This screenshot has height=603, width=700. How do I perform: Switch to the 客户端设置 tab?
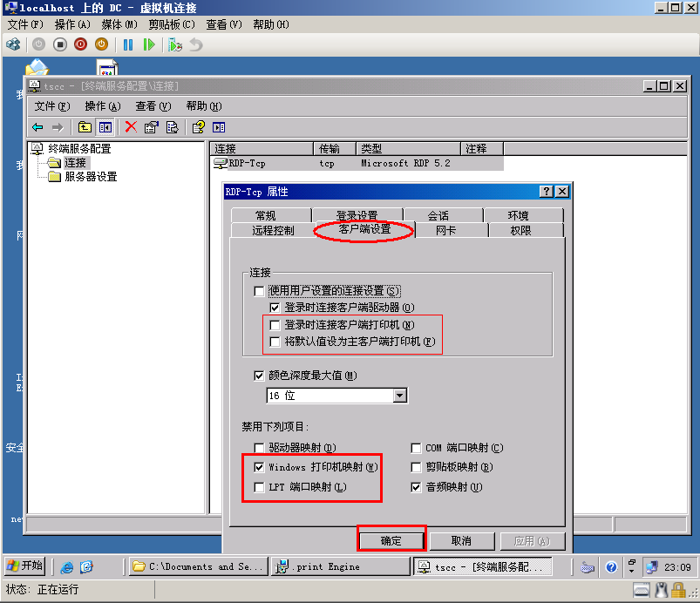364,229
